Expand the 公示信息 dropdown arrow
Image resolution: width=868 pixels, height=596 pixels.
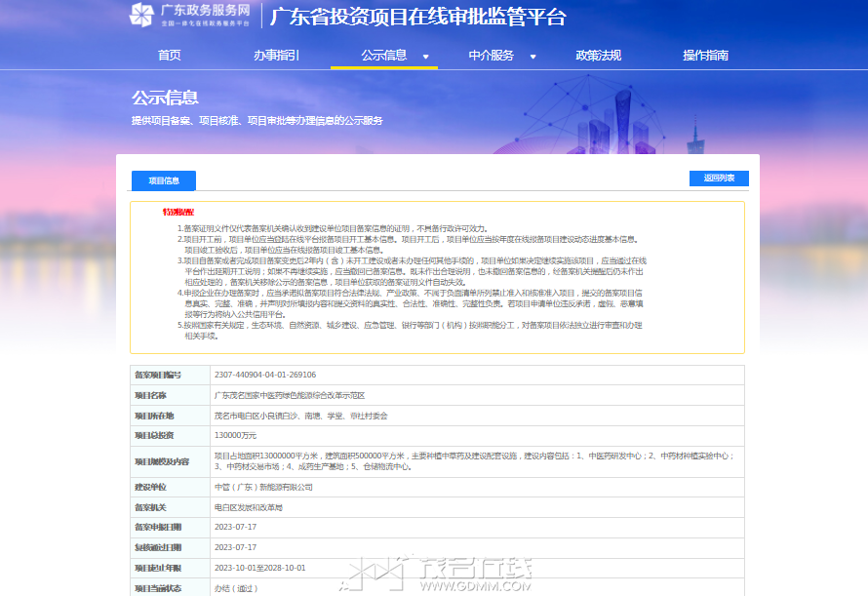(425, 57)
